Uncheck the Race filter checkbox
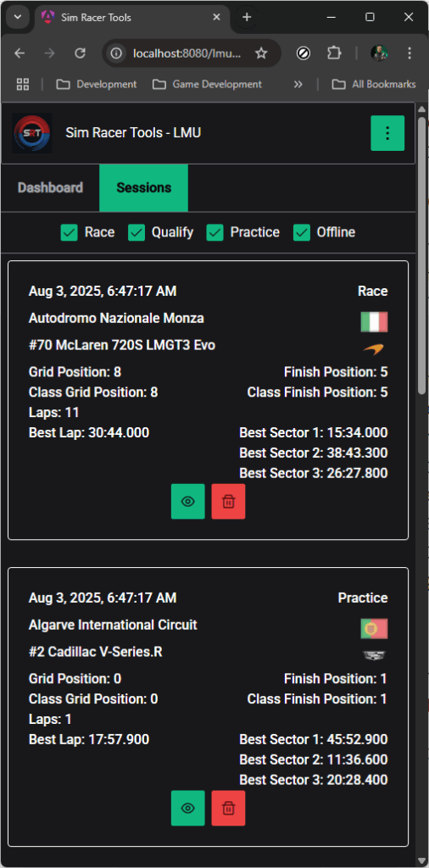The height and width of the screenshot is (868, 429). tap(70, 232)
